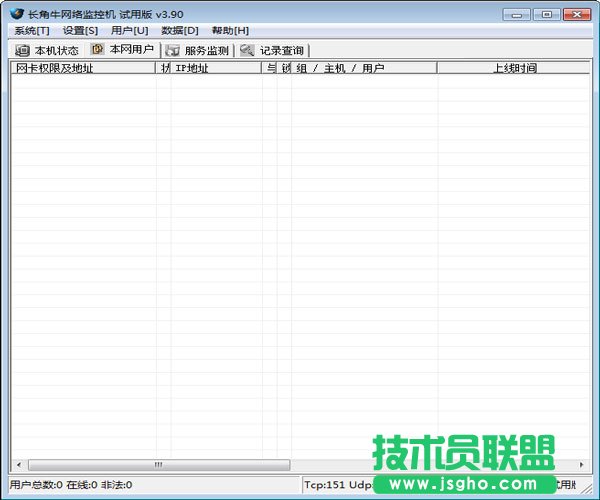Click the Tcp:151 status bar entry
The height and width of the screenshot is (500, 600).
(x=324, y=485)
